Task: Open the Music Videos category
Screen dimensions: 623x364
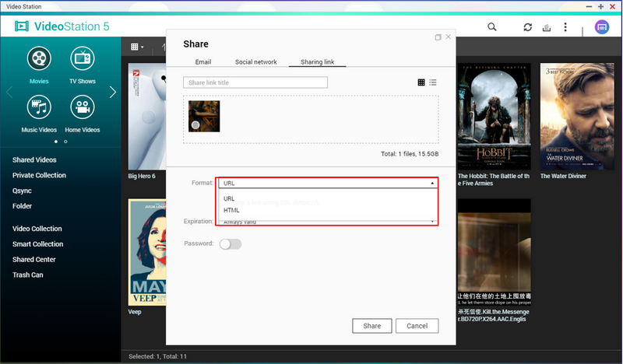Action: pyautogui.click(x=39, y=114)
